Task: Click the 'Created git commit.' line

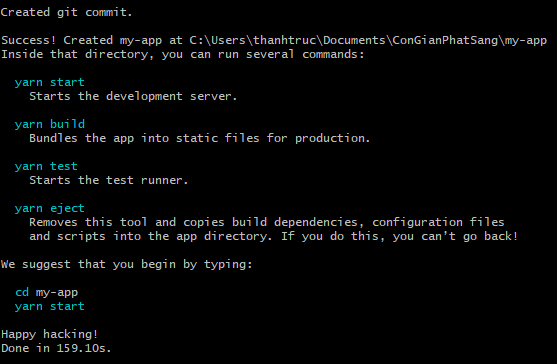Action: click(x=66, y=12)
